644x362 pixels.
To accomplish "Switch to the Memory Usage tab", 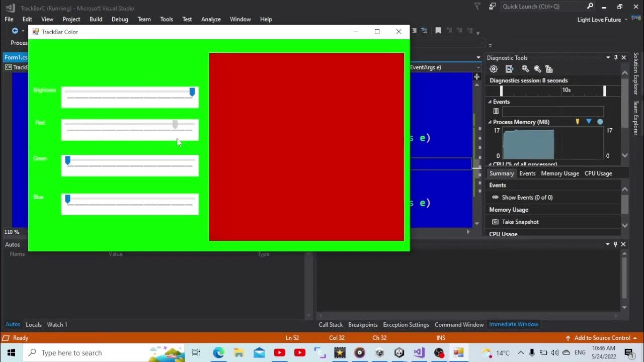I will tap(560, 173).
